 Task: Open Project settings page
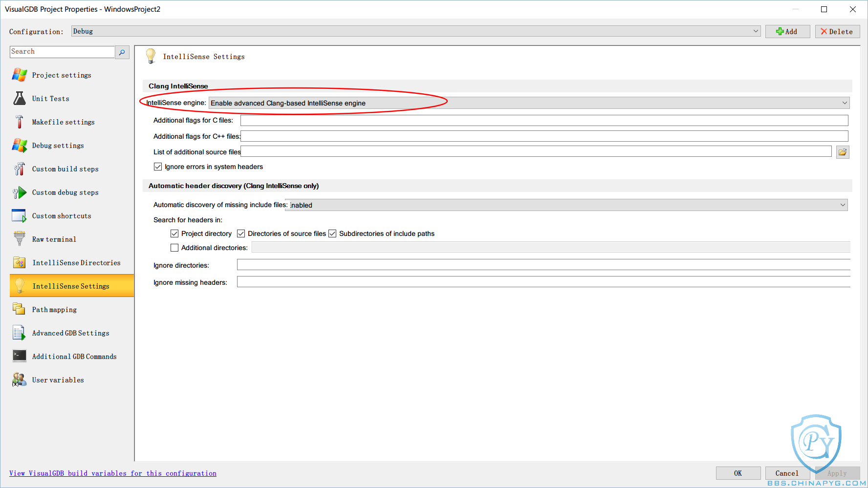coord(62,75)
